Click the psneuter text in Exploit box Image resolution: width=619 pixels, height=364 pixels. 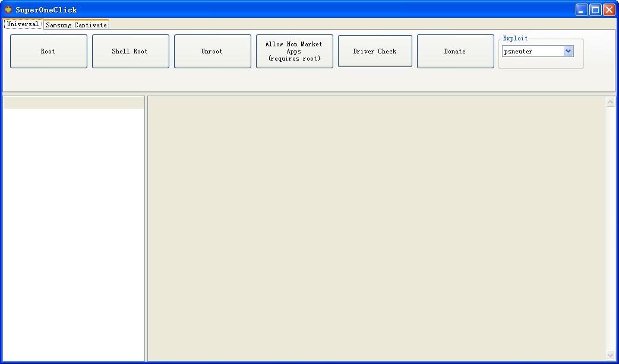click(x=532, y=52)
